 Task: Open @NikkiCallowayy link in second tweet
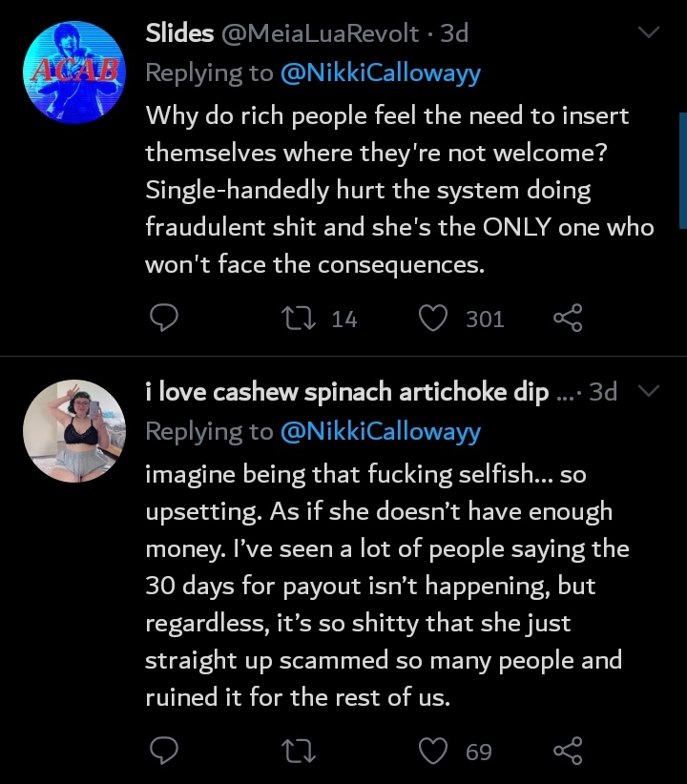point(380,431)
